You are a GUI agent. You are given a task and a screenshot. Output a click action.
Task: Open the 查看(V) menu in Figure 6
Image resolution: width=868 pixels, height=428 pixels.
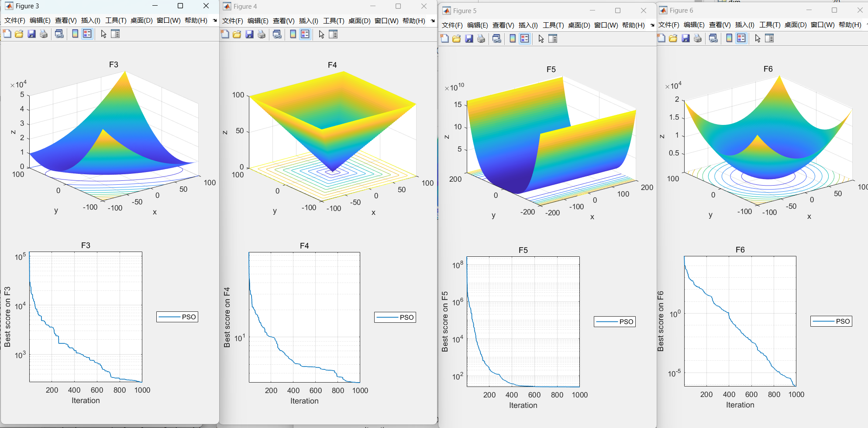[x=720, y=25]
